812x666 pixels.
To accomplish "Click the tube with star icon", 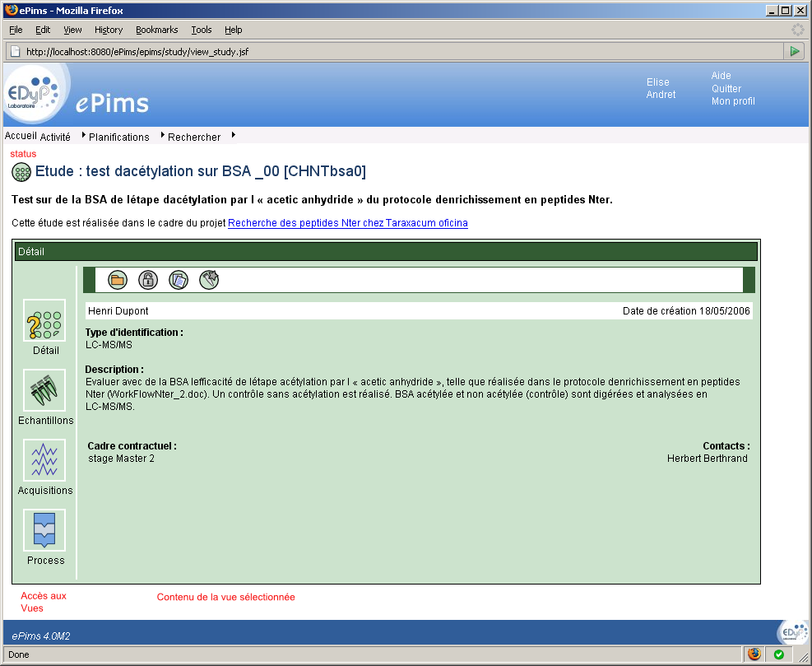I will coord(209,280).
